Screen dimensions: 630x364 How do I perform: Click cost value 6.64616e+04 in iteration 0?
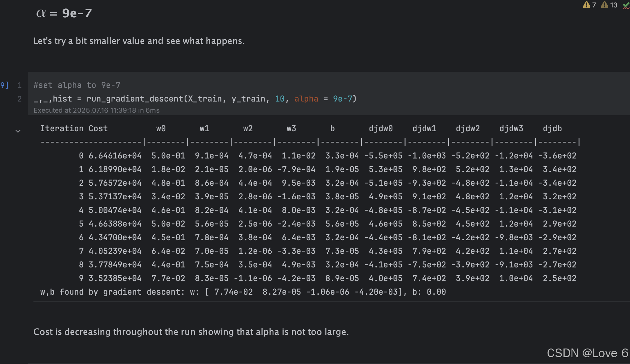(x=115, y=156)
